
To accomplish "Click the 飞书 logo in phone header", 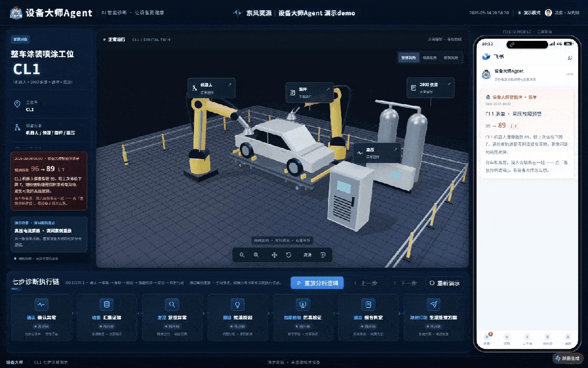I will 487,57.
